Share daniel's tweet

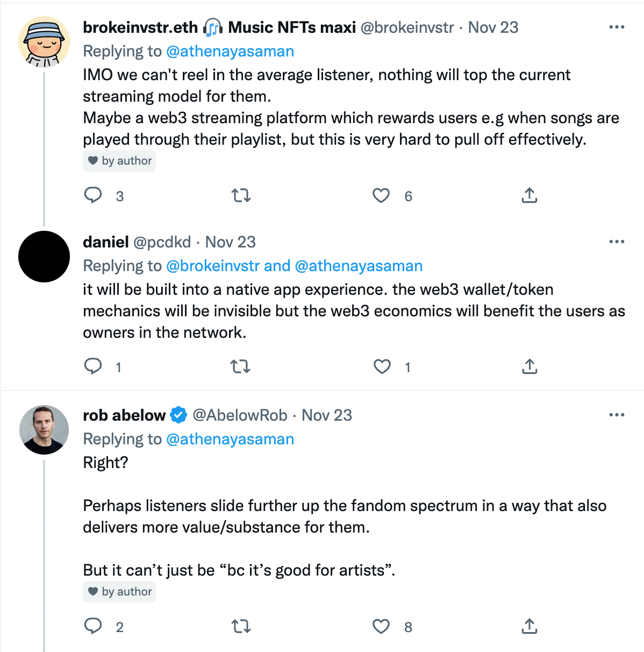tap(529, 366)
